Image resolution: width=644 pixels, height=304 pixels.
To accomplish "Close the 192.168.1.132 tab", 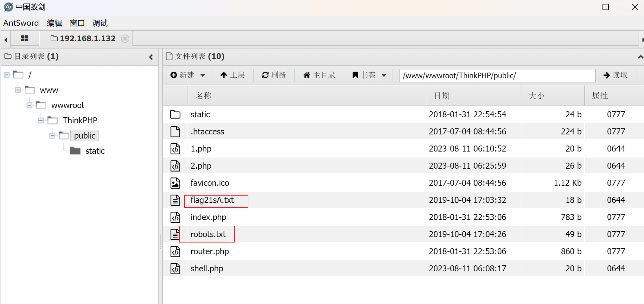I will (x=125, y=39).
